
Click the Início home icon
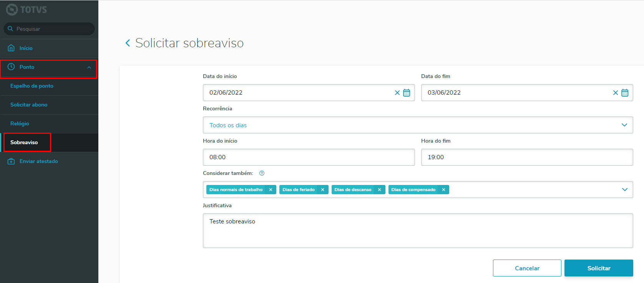[11, 48]
